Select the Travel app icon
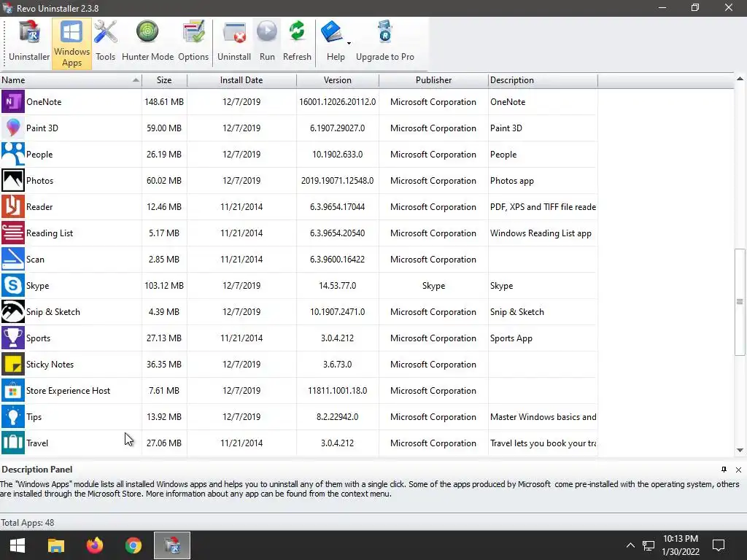The width and height of the screenshot is (747, 560). (x=13, y=443)
